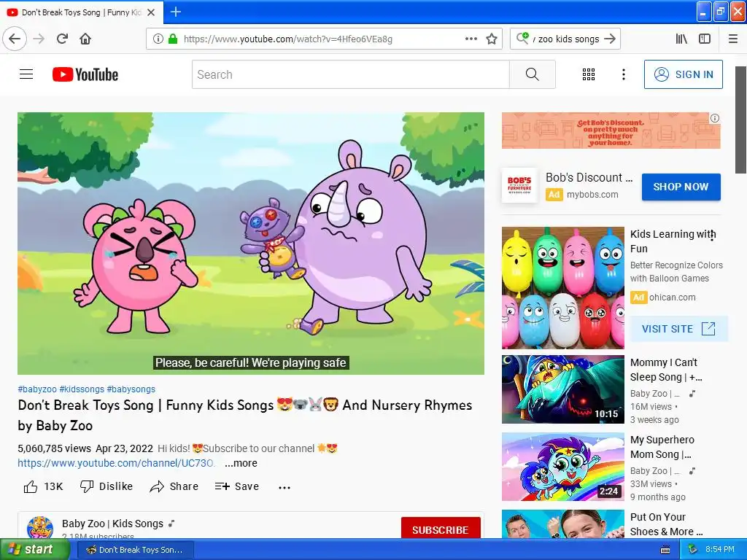Open more actions below the video

point(285,487)
